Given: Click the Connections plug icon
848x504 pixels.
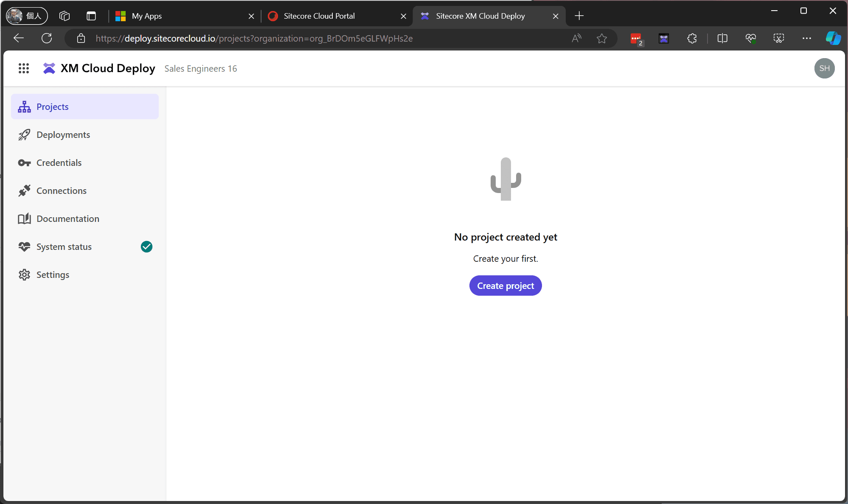Looking at the screenshot, I should pos(24,191).
